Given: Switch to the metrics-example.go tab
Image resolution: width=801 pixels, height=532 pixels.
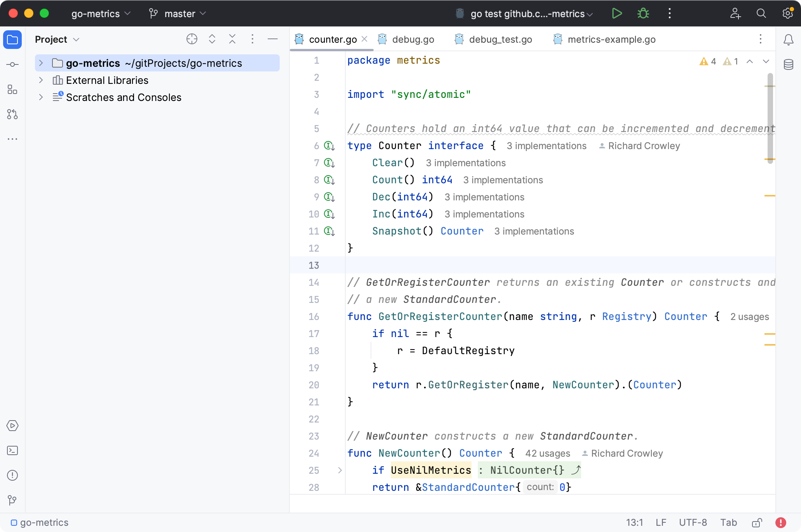Looking at the screenshot, I should (x=611, y=39).
